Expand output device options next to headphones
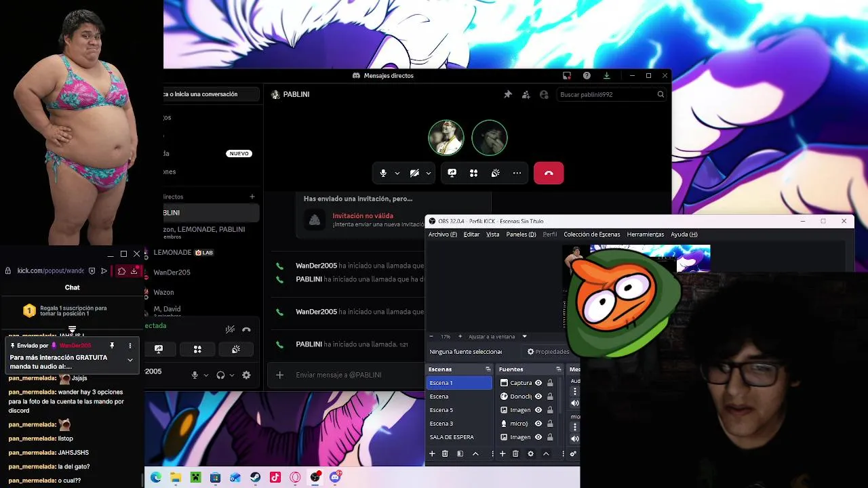 (x=232, y=375)
